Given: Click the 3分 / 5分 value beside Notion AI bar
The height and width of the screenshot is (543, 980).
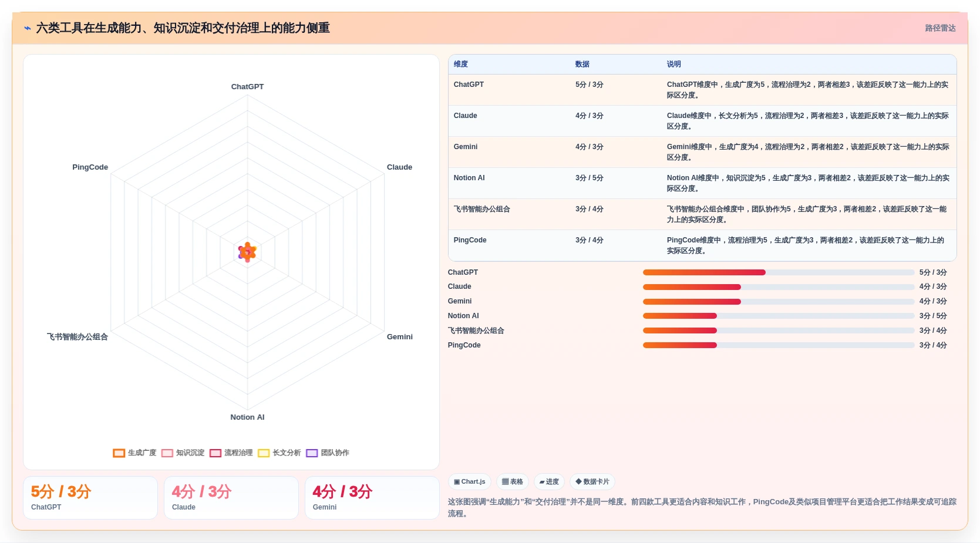Looking at the screenshot, I should 933,316.
